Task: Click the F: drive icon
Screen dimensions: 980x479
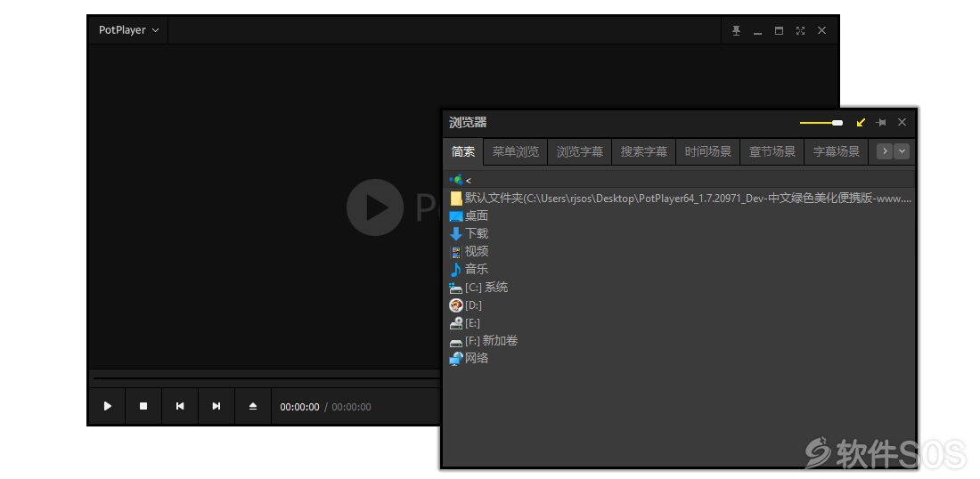Action: (x=456, y=343)
